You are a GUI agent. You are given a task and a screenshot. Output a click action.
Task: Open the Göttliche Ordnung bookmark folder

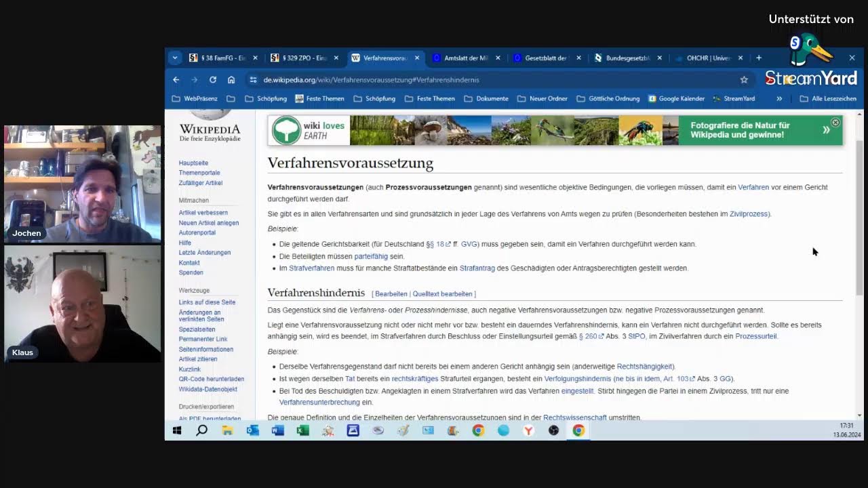[x=608, y=98]
